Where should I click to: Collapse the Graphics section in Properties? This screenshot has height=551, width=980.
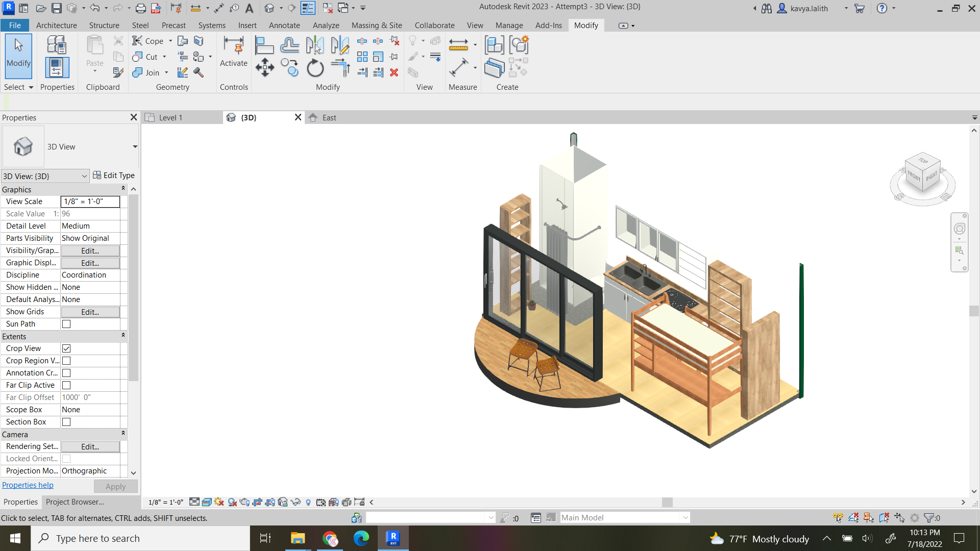[123, 188]
